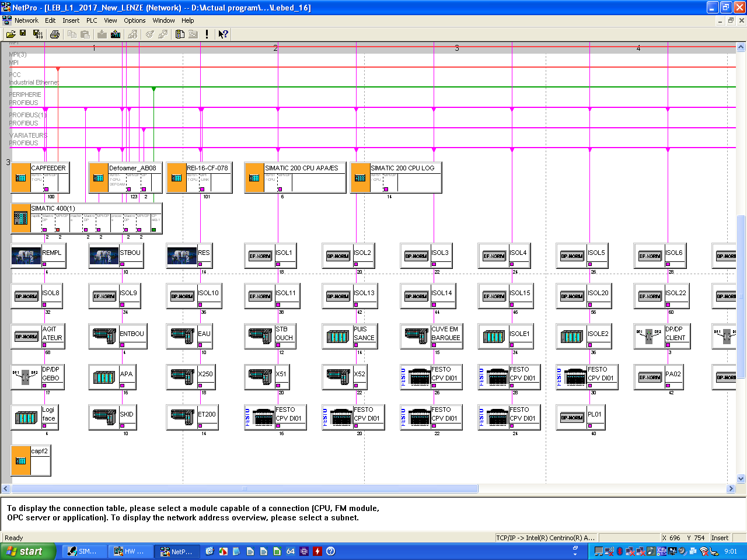Select the Defoamer_AB08 station icon
This screenshot has height=560, width=747.
pos(99,178)
